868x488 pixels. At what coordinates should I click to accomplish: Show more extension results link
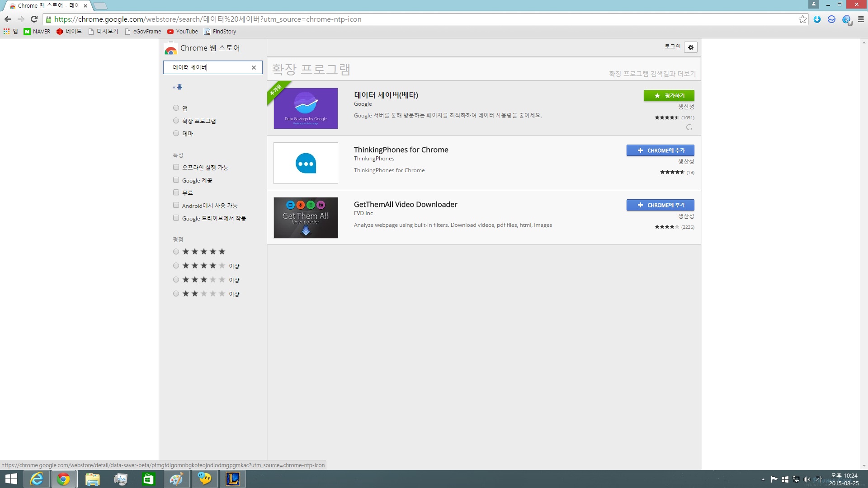(652, 74)
